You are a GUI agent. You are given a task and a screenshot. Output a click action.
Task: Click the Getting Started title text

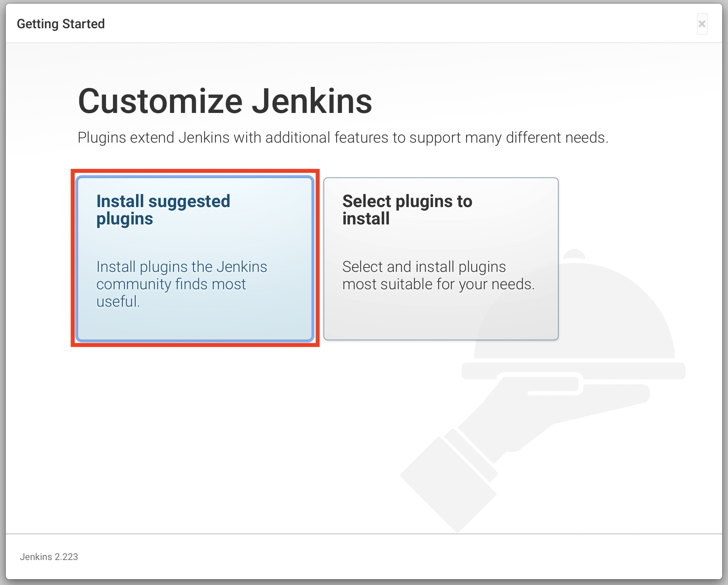click(x=61, y=24)
